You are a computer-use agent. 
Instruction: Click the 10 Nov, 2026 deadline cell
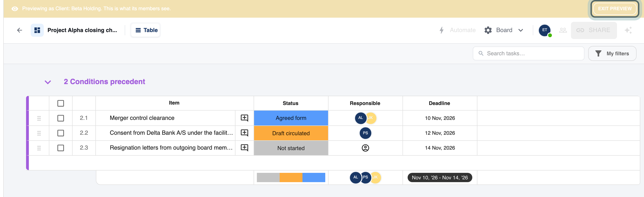[x=440, y=118]
